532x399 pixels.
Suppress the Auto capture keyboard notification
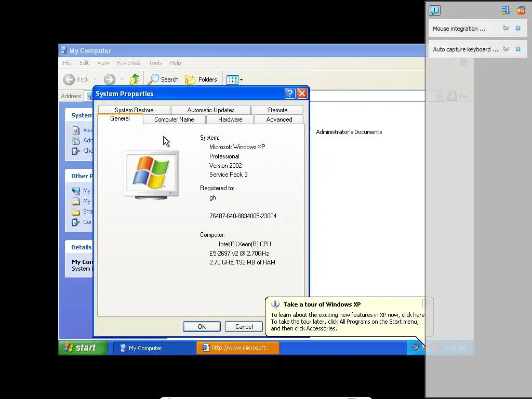[506, 49]
